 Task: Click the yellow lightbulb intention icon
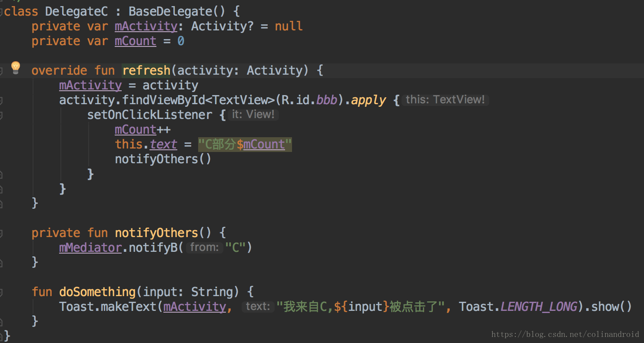[16, 68]
